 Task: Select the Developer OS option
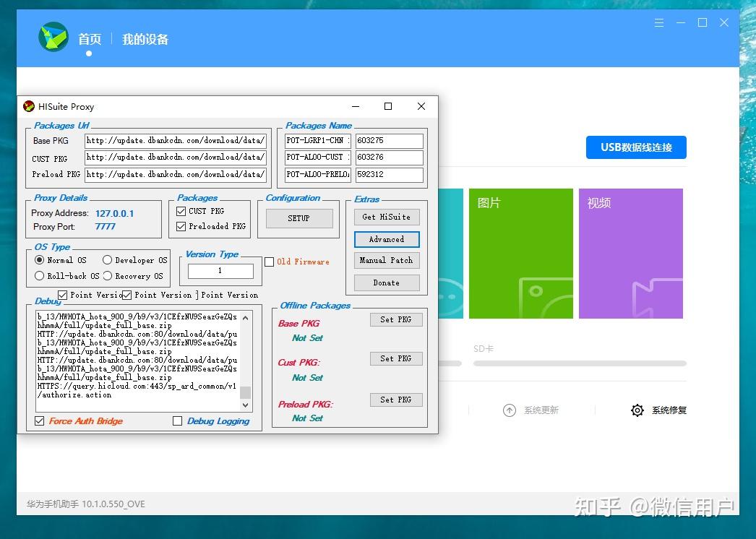107,261
